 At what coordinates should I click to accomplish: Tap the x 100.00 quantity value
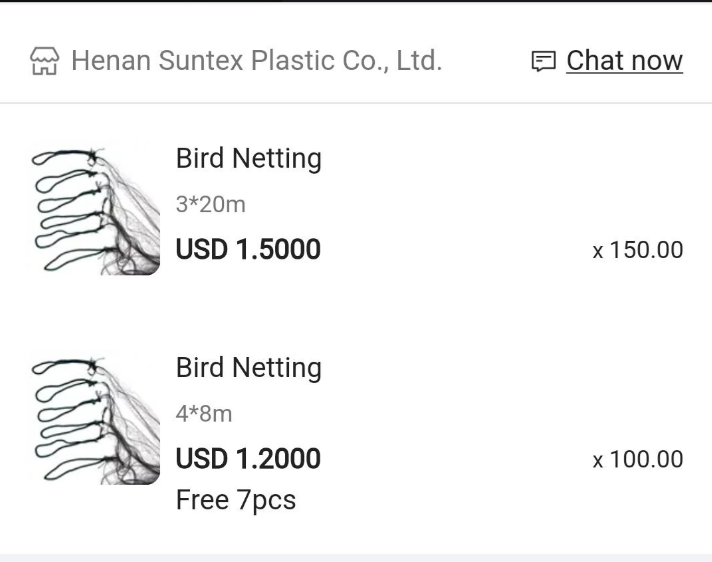point(638,460)
